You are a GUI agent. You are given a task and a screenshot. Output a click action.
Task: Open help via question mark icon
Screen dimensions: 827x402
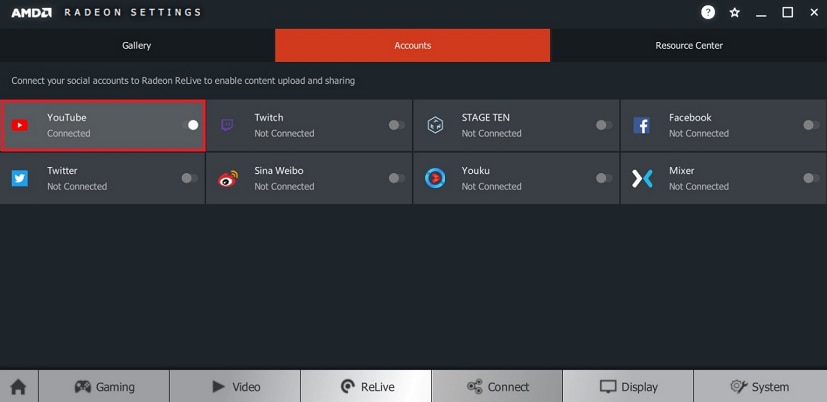tap(708, 12)
